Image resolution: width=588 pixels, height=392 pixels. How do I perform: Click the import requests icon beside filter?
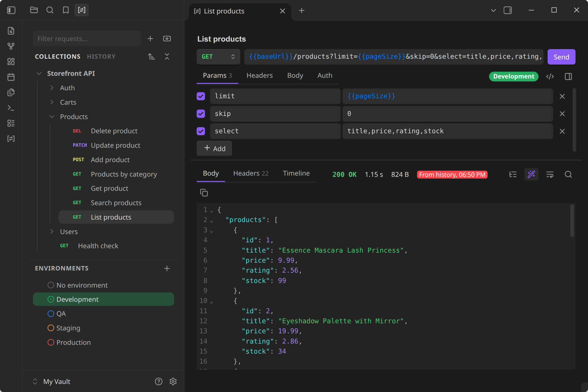pyautogui.click(x=167, y=38)
